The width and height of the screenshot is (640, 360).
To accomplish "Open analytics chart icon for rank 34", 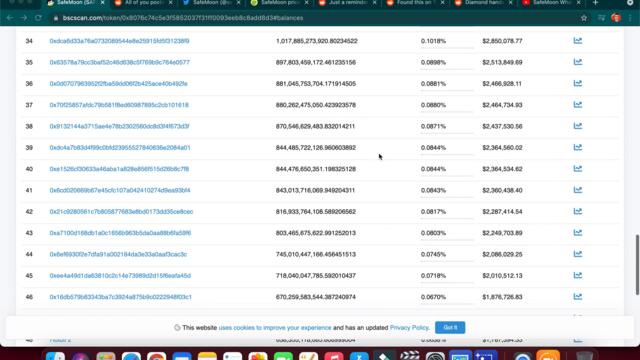I will click(x=578, y=41).
